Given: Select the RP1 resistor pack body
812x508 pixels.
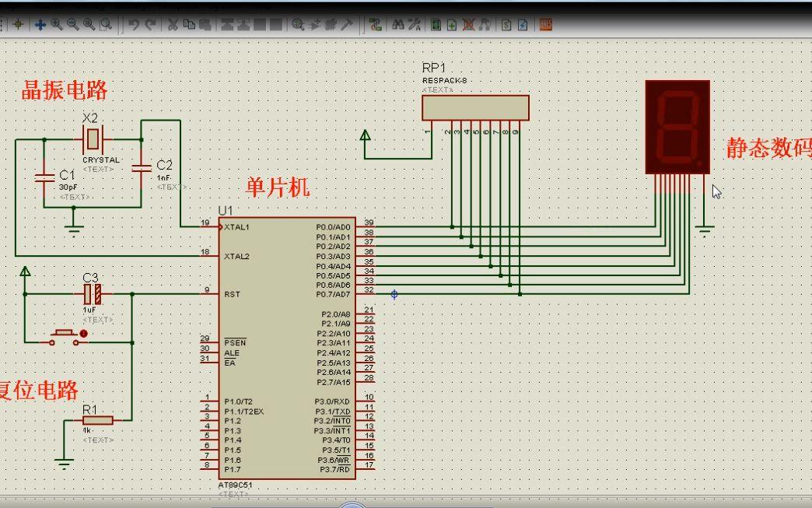Looking at the screenshot, I should (x=475, y=107).
